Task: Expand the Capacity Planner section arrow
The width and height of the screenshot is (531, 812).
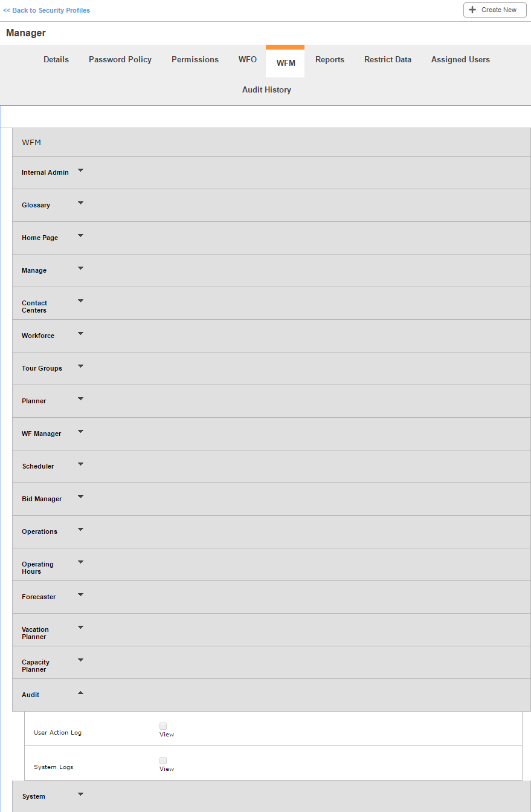Action: [x=81, y=660]
